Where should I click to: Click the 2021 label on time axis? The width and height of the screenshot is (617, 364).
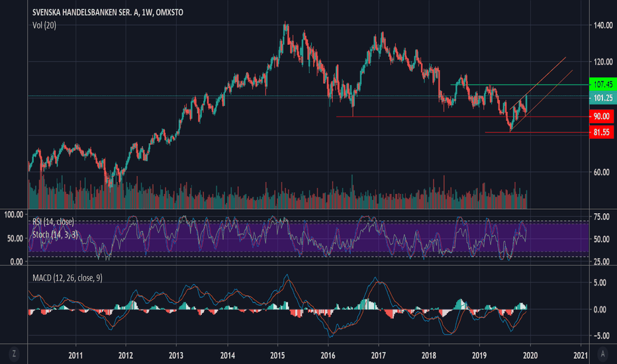(581, 355)
